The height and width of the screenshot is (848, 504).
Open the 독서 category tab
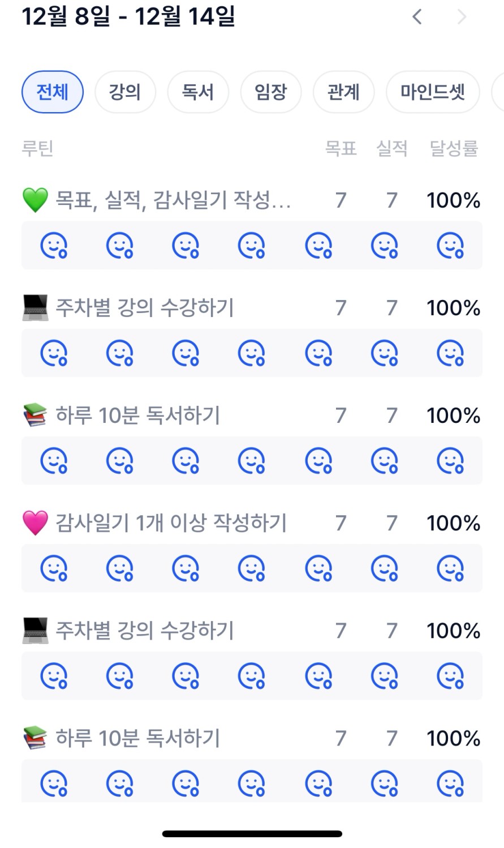[x=198, y=92]
